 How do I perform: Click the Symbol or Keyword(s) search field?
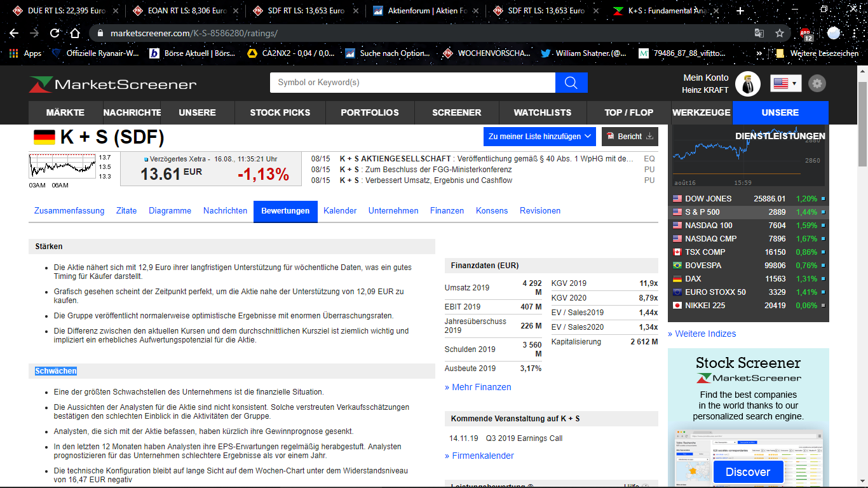(x=412, y=83)
